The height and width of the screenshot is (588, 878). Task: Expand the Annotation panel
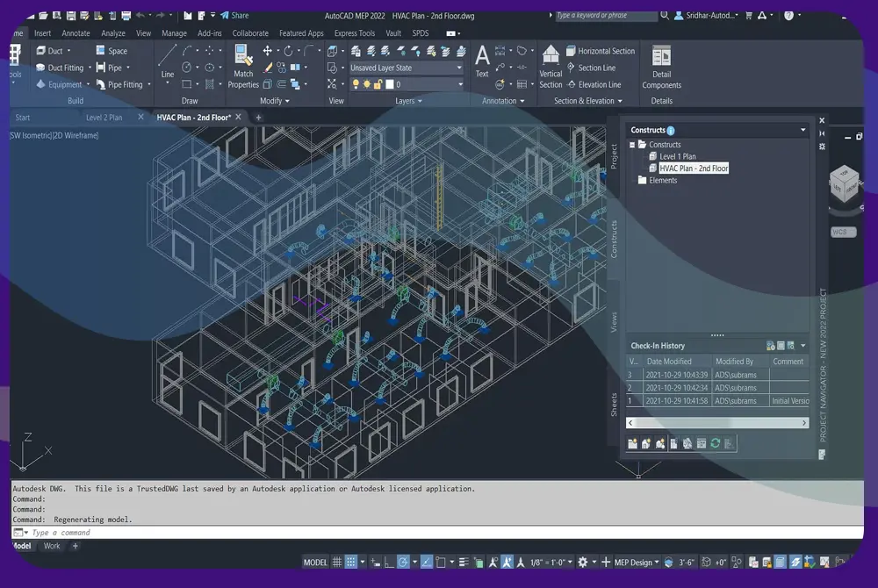coord(503,101)
